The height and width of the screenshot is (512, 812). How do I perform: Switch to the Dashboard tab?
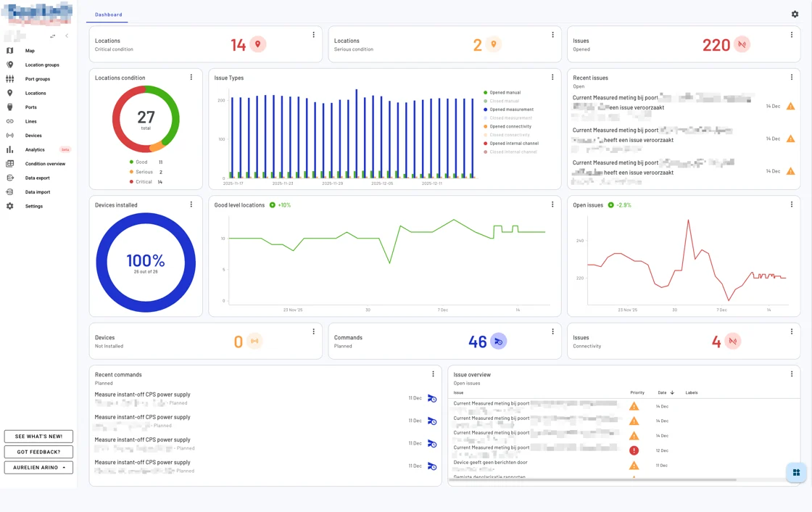(108, 14)
